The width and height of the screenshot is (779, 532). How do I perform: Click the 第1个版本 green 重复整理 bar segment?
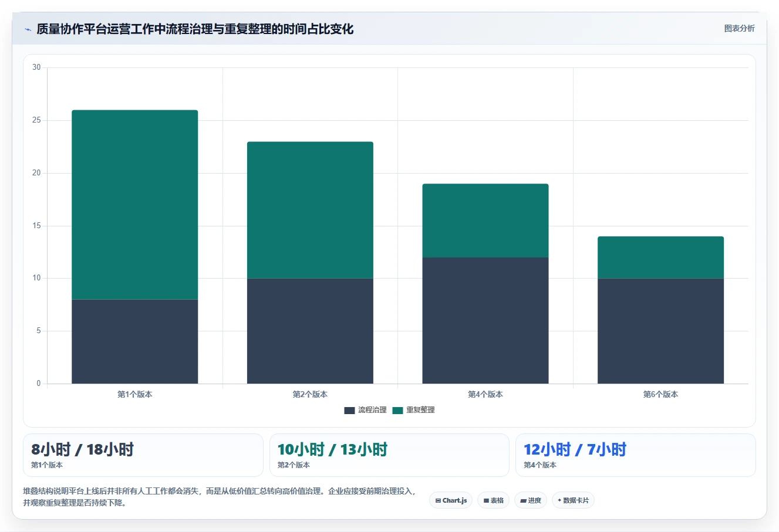(134, 205)
